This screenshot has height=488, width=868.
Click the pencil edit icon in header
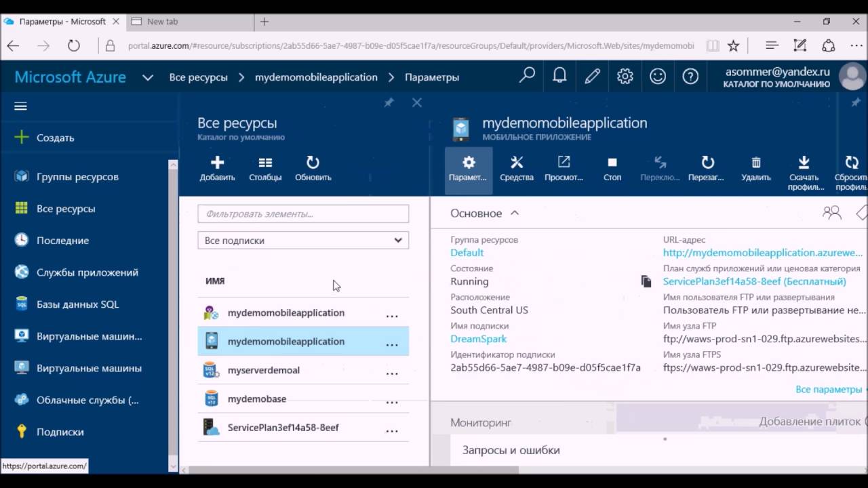(592, 76)
